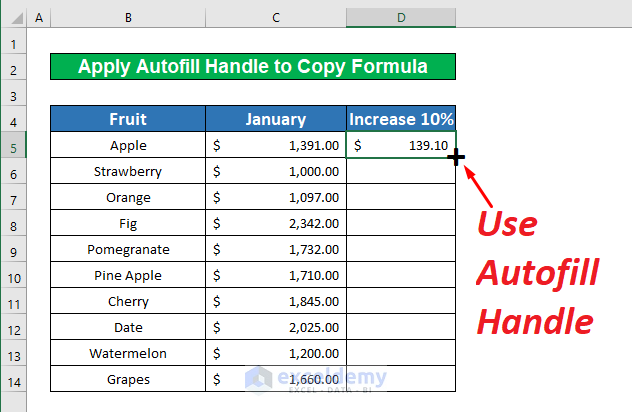Select Fig's January value 2,342.00
The image size is (632, 412).
pos(276,223)
